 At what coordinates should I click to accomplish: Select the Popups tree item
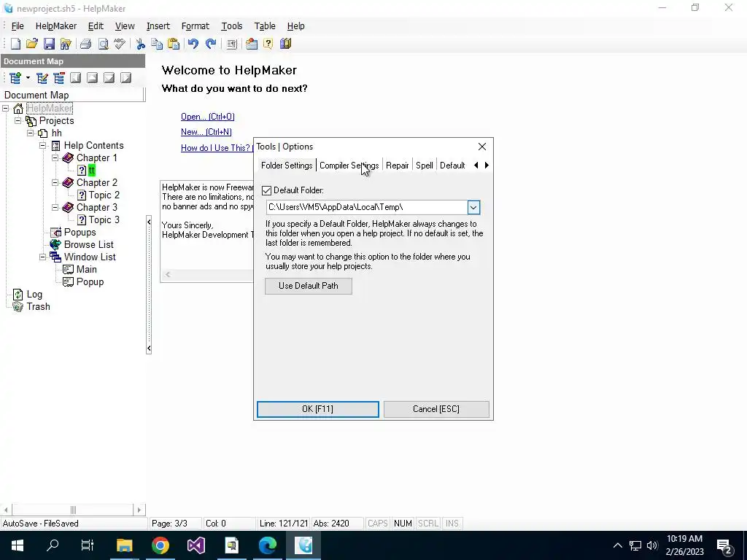(x=80, y=232)
